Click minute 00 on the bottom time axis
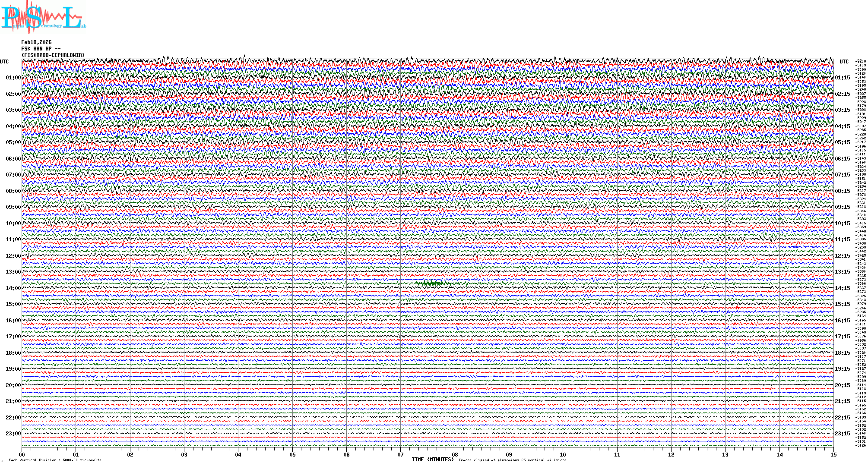Image resolution: width=868 pixels, height=466 pixels. (22, 455)
